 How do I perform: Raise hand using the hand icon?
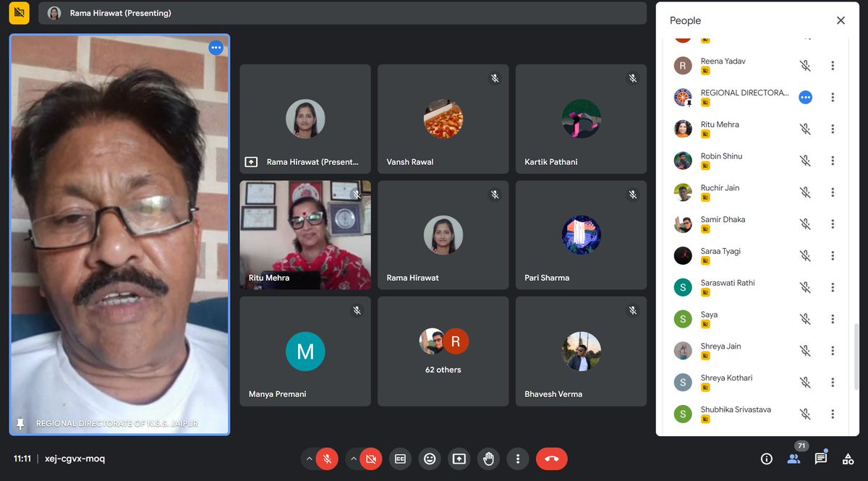pos(489,459)
